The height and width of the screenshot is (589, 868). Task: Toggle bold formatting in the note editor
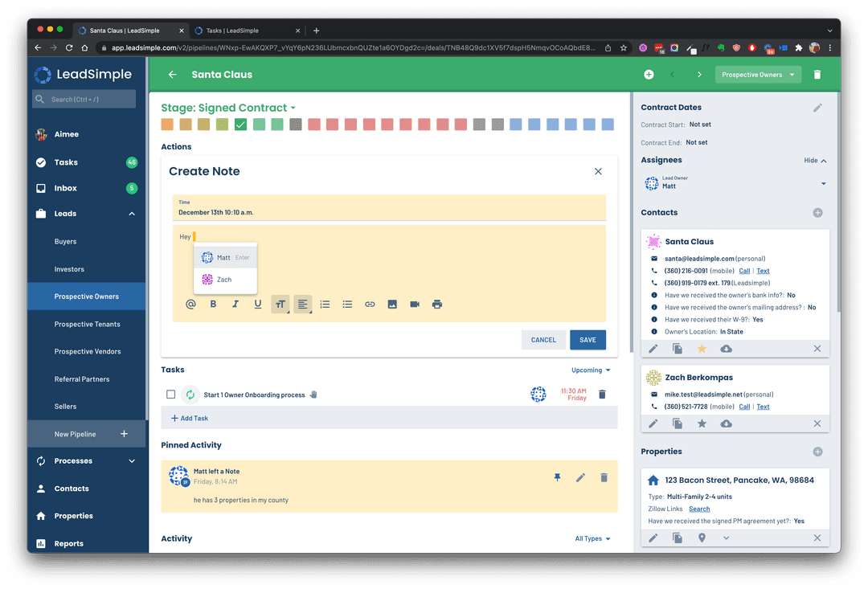(213, 305)
